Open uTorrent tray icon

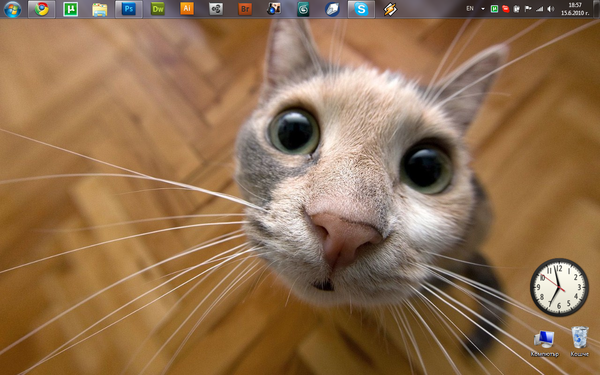click(494, 9)
